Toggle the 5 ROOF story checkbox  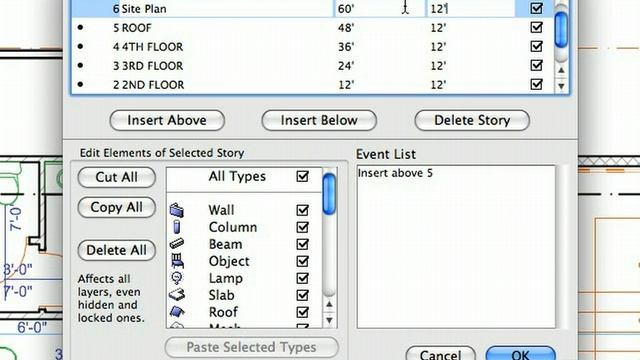pos(536,27)
